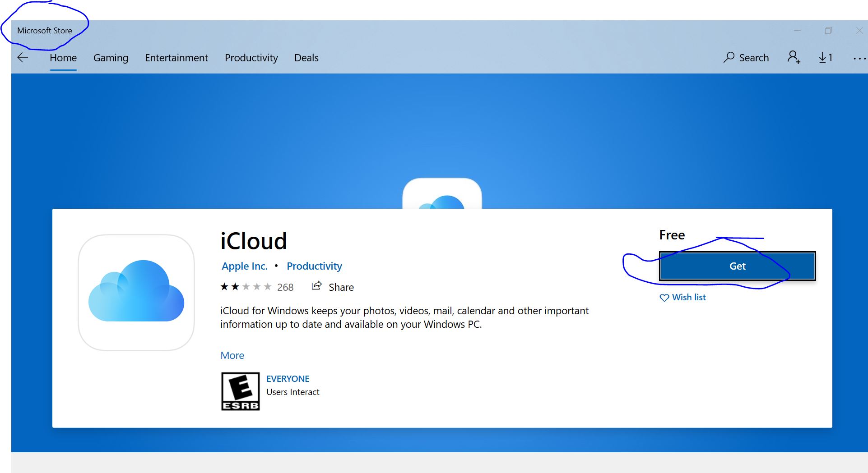Open the EVERYONE rating link
The height and width of the screenshot is (473, 868).
pyautogui.click(x=288, y=379)
